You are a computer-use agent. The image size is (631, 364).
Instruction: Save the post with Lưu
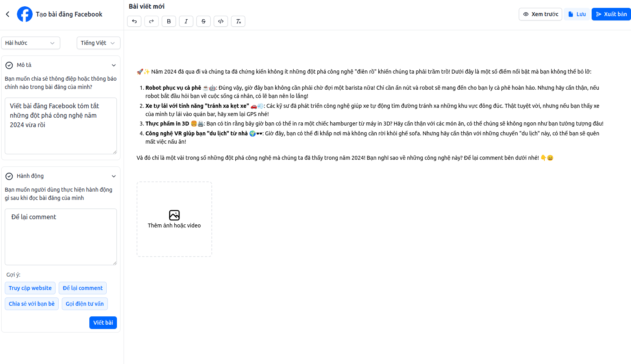577,14
